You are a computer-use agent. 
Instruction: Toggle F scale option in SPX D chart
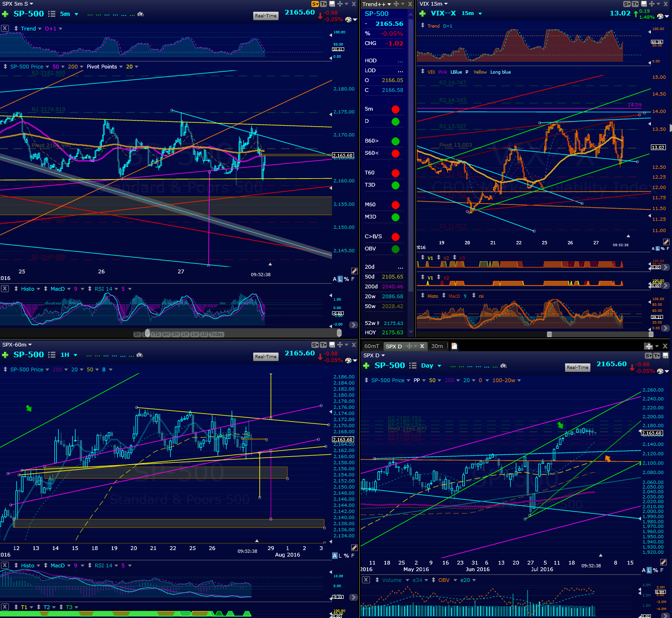coord(662,570)
